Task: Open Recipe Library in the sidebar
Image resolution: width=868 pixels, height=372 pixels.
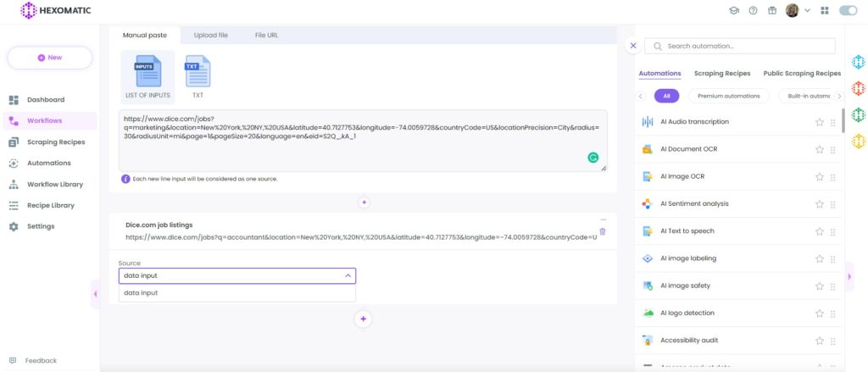Action: pyautogui.click(x=50, y=205)
